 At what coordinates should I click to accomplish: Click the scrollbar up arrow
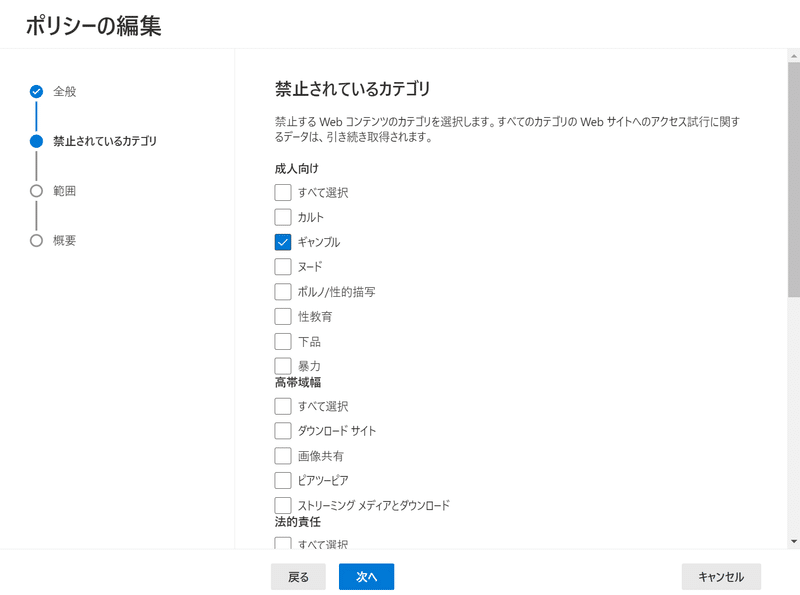[x=793, y=56]
